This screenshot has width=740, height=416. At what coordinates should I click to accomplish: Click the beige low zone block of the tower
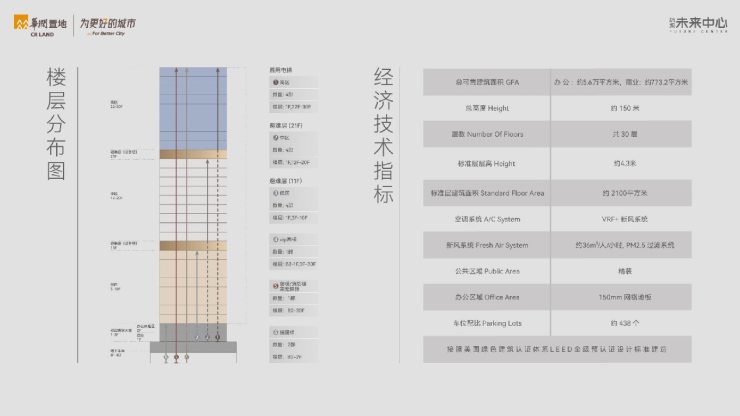(193, 287)
